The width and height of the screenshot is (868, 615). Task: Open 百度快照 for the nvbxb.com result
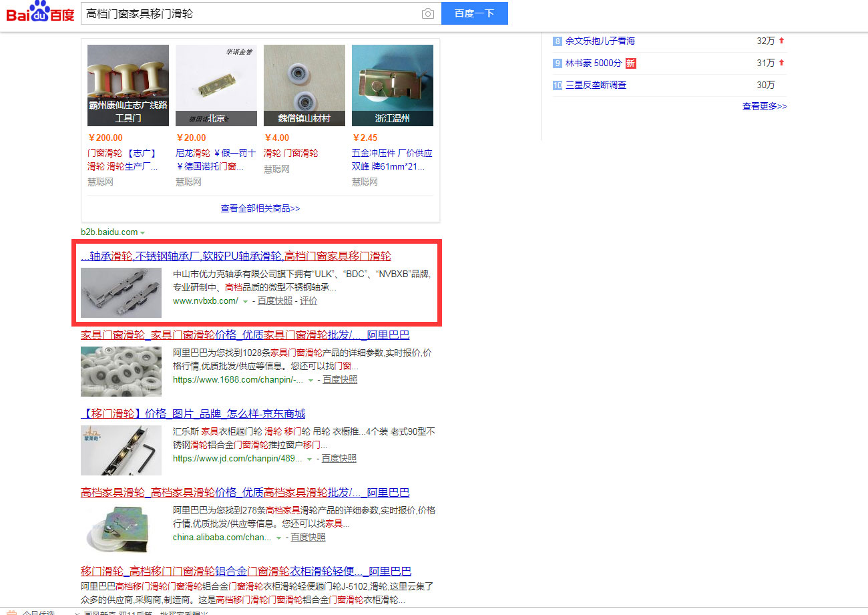click(275, 301)
